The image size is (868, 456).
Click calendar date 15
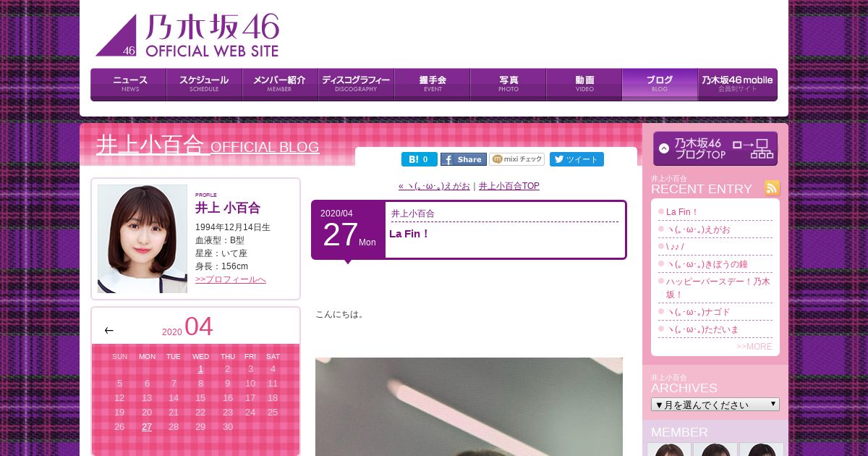[200, 398]
